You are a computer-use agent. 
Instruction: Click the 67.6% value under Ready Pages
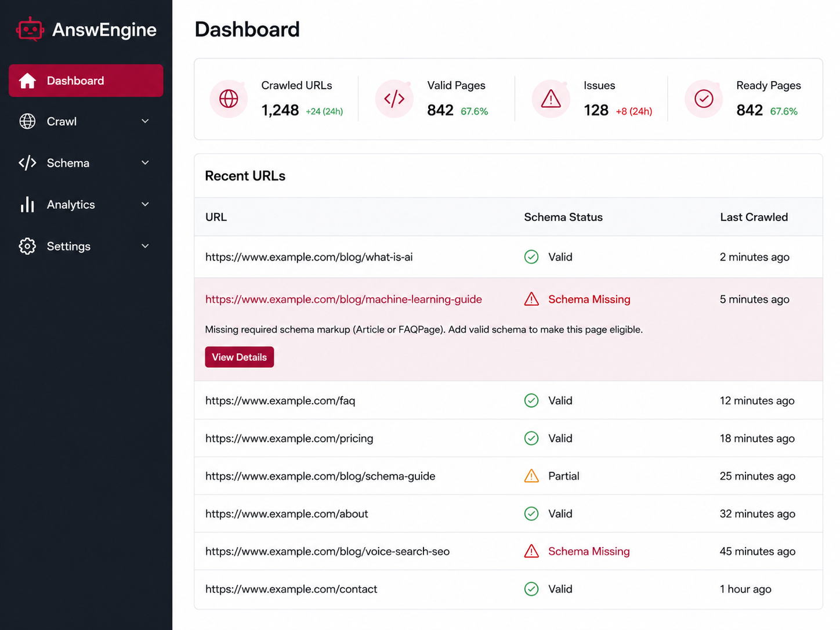pos(784,111)
